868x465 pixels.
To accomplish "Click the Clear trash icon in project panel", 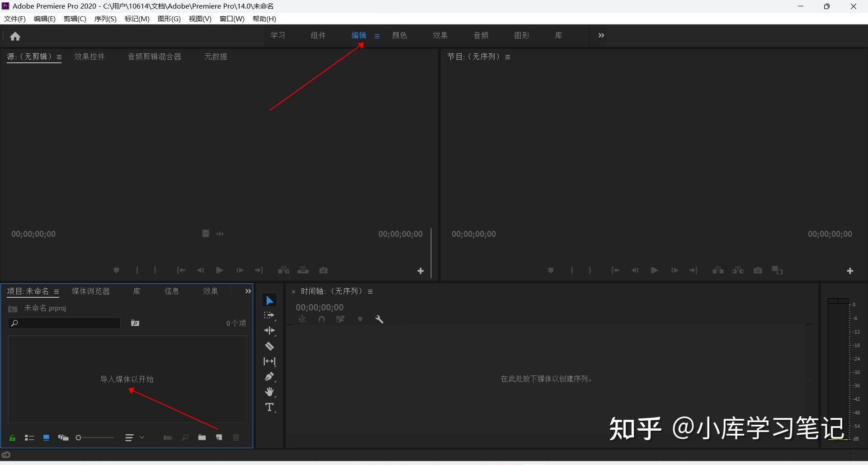I will tap(236, 437).
